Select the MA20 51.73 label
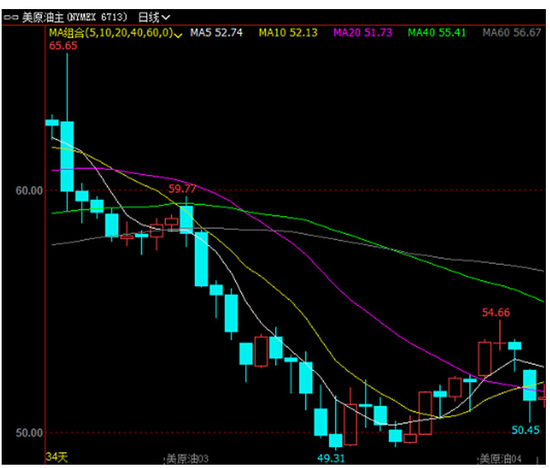The height and width of the screenshot is (468, 550). 362,33
